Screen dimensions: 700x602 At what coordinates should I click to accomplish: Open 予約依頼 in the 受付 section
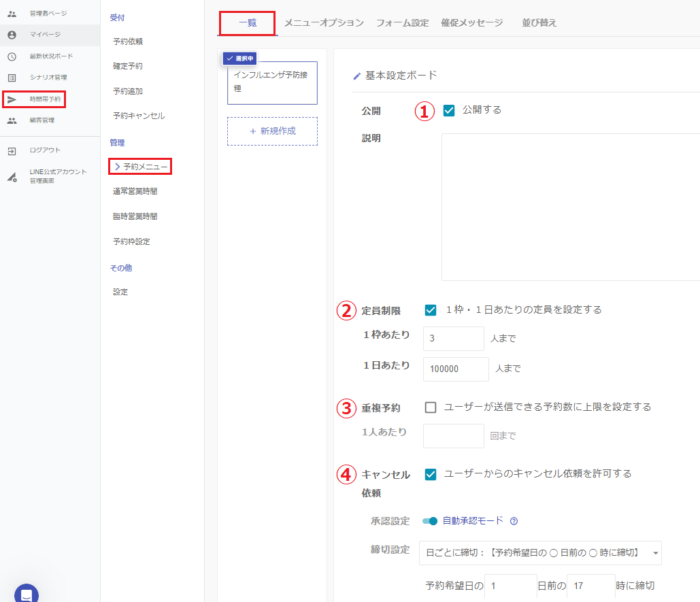(x=128, y=41)
